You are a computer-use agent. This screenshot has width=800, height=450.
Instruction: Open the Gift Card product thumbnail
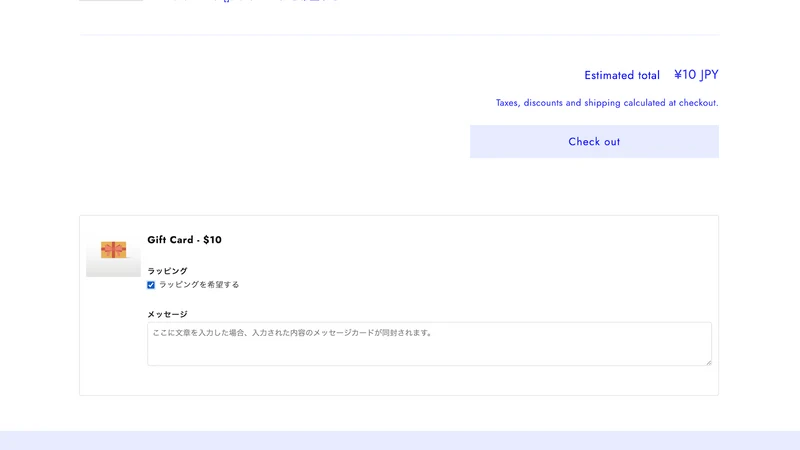tap(113, 250)
